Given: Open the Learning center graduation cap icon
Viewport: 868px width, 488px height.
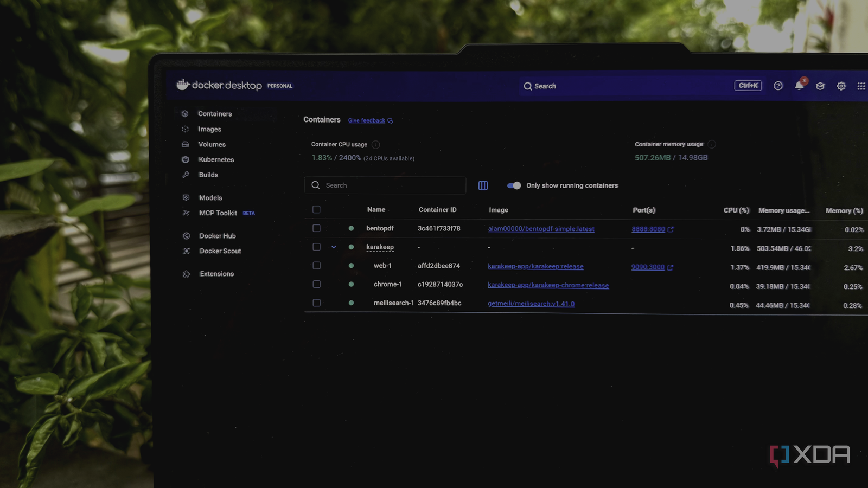Looking at the screenshot, I should point(820,86).
